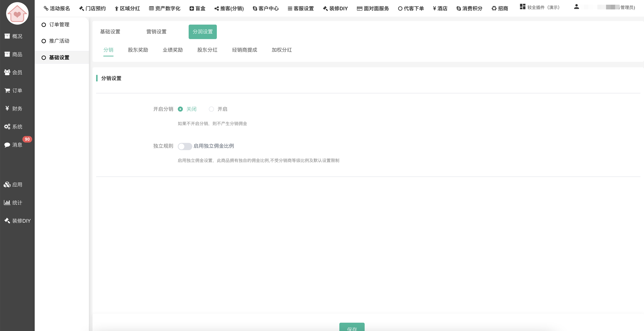Select 关闭 radio for 开启分销
The image size is (644, 331).
[x=180, y=109]
